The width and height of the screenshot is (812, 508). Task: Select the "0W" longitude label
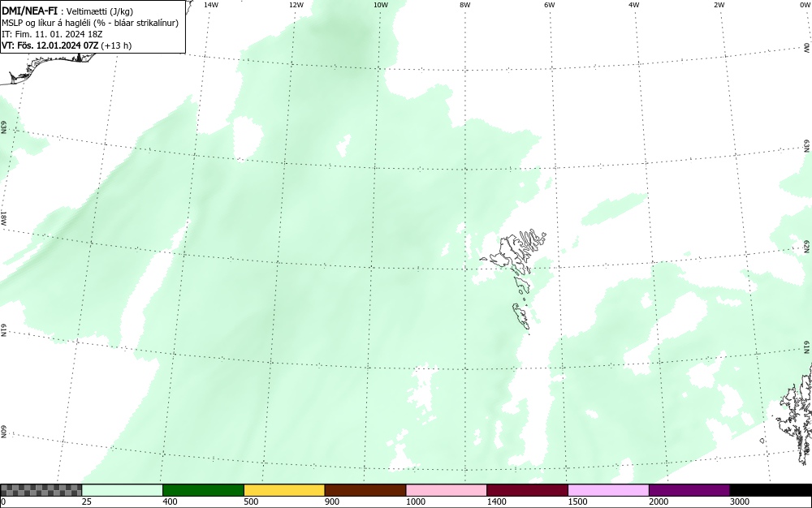pyautogui.click(x=805, y=5)
